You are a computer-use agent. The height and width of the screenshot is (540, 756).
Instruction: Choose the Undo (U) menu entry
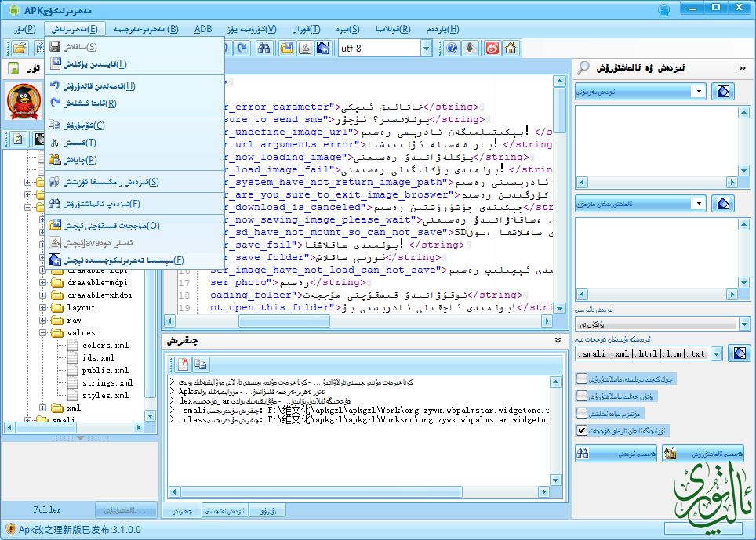pyautogui.click(x=135, y=86)
